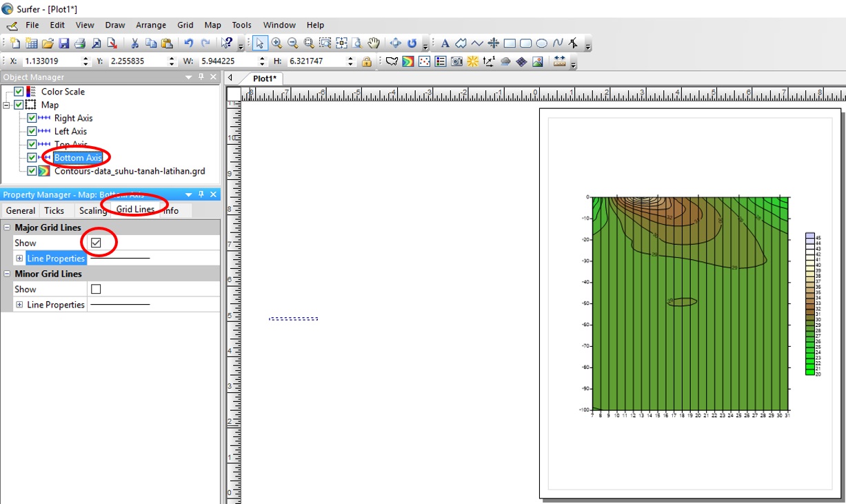Open Object Manager panel options dropdown
Viewport: 846px width, 504px height.
point(189,77)
